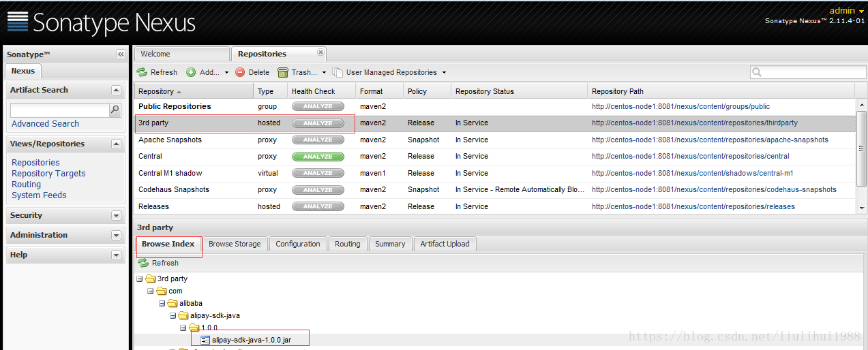
Task: Select the Apache Snapshots repository row
Action: point(494,140)
